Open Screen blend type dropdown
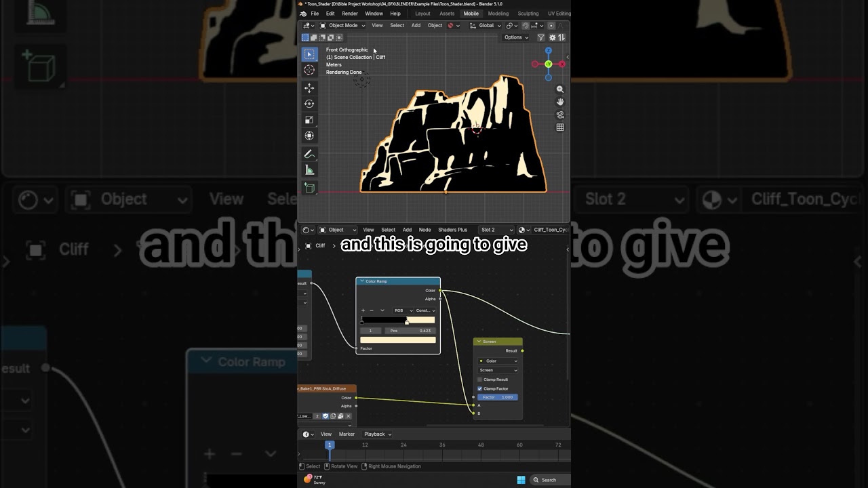This screenshot has height=488, width=868. (498, 370)
